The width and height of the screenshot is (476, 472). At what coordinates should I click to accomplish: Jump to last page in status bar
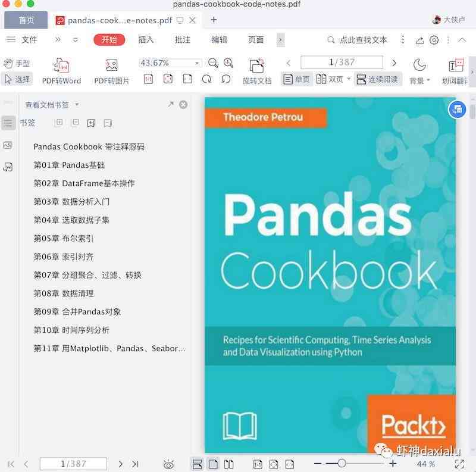click(136, 464)
